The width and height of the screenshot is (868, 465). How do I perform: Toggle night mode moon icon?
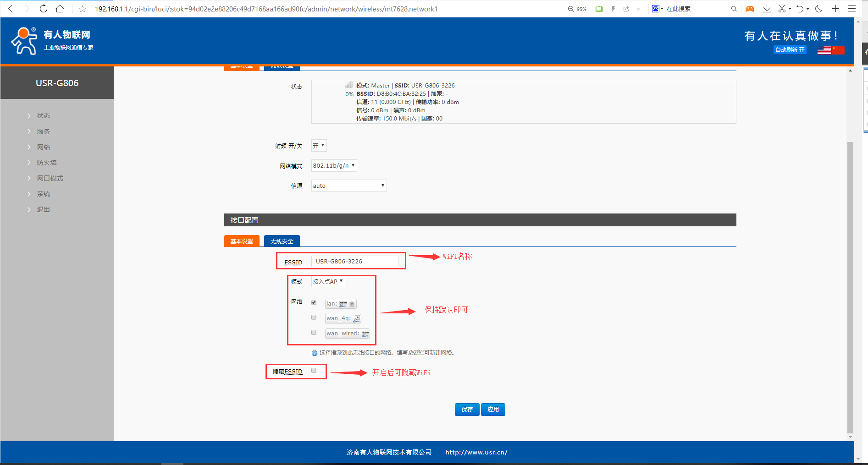(818, 9)
